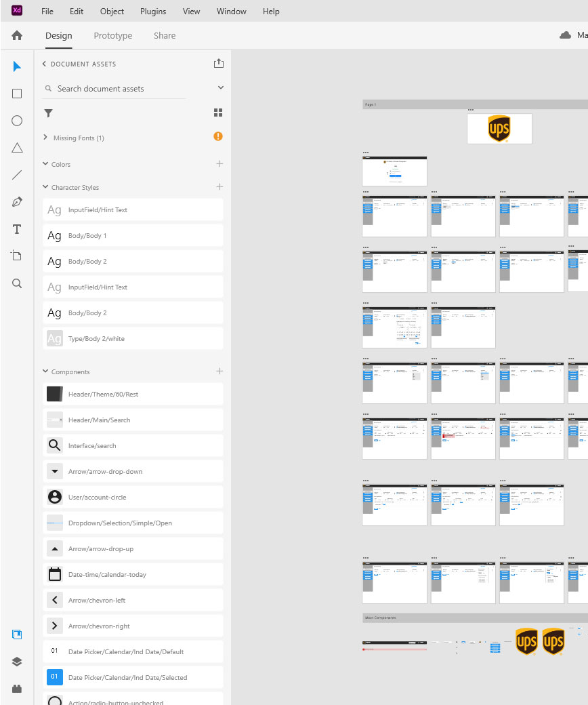Select the Text tool
The image size is (588, 705).
(17, 229)
